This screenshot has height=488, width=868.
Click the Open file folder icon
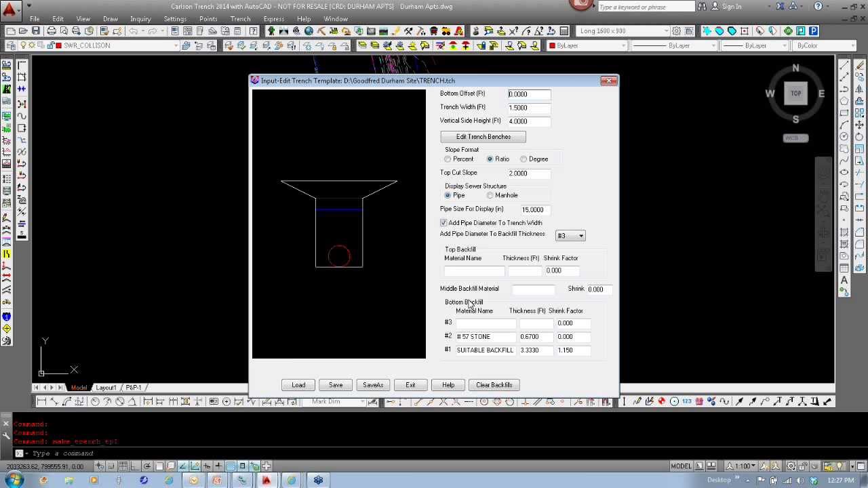24,31
